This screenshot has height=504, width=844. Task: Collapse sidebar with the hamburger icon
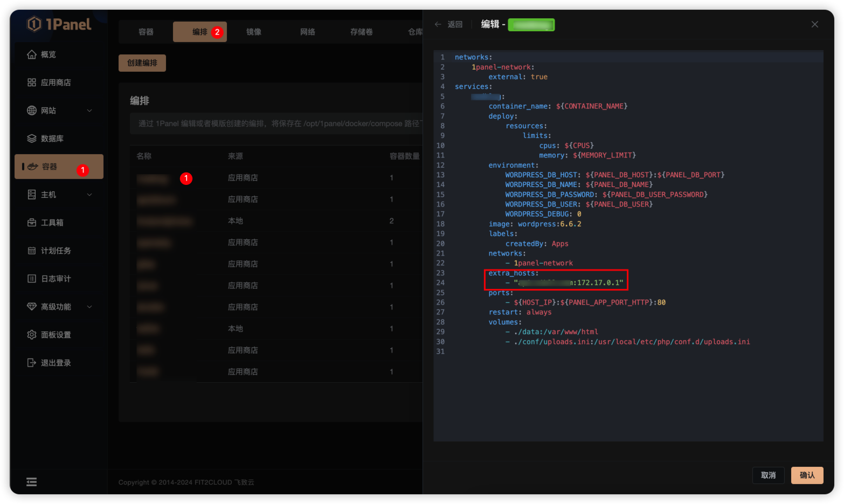pyautogui.click(x=32, y=482)
